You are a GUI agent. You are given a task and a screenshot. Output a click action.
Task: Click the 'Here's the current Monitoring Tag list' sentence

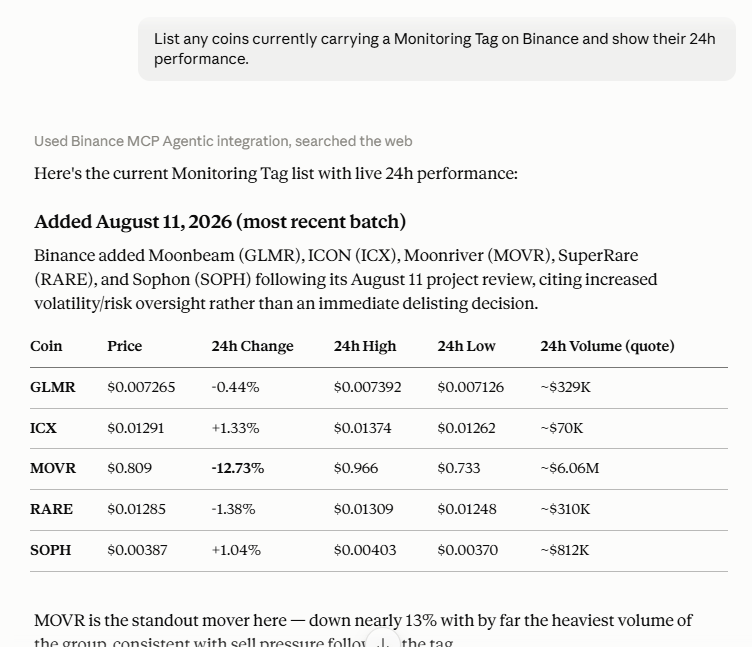click(x=276, y=174)
